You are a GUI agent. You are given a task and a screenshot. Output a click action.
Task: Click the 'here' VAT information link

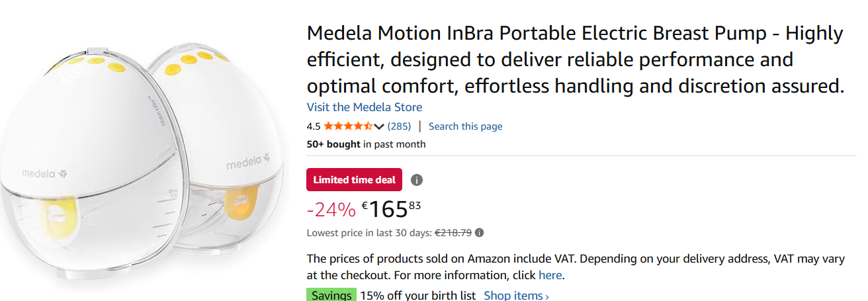pyautogui.click(x=550, y=275)
